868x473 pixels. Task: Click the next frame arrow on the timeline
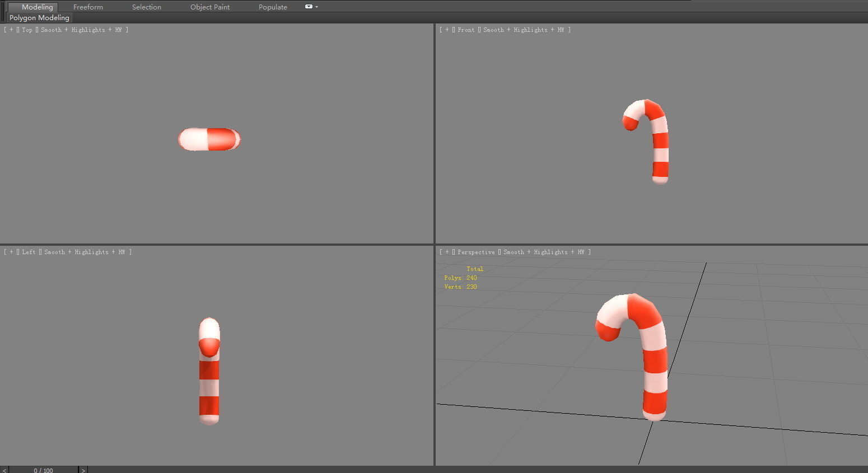pos(82,470)
